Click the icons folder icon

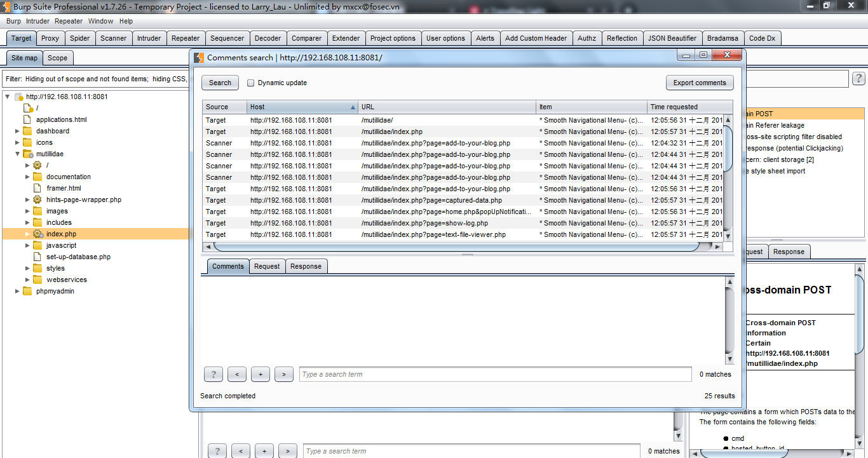tap(27, 142)
